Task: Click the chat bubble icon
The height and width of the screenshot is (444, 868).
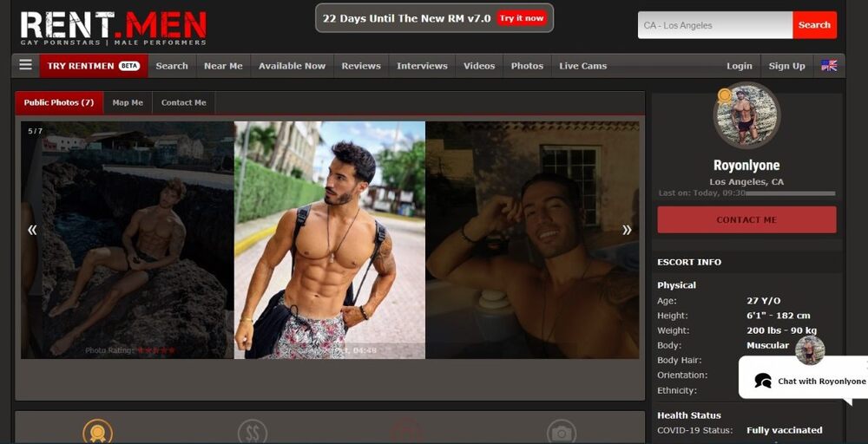Action: pyautogui.click(x=763, y=381)
